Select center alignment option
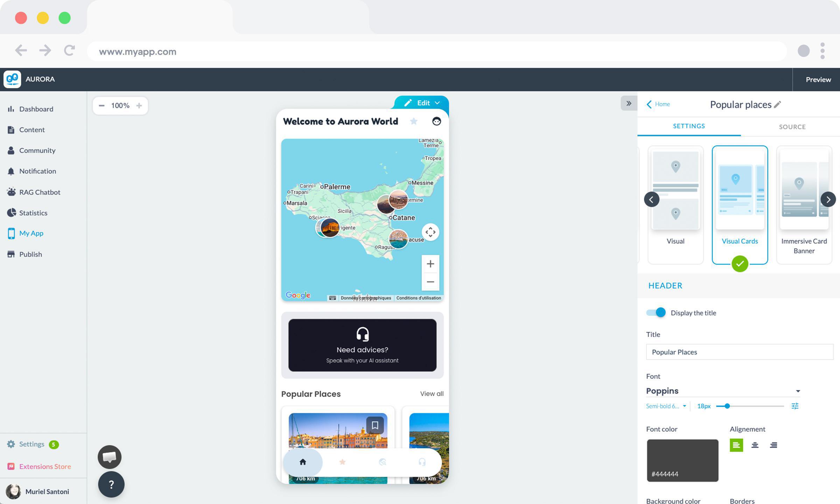Screen dimensions: 840x504 pyautogui.click(x=755, y=445)
